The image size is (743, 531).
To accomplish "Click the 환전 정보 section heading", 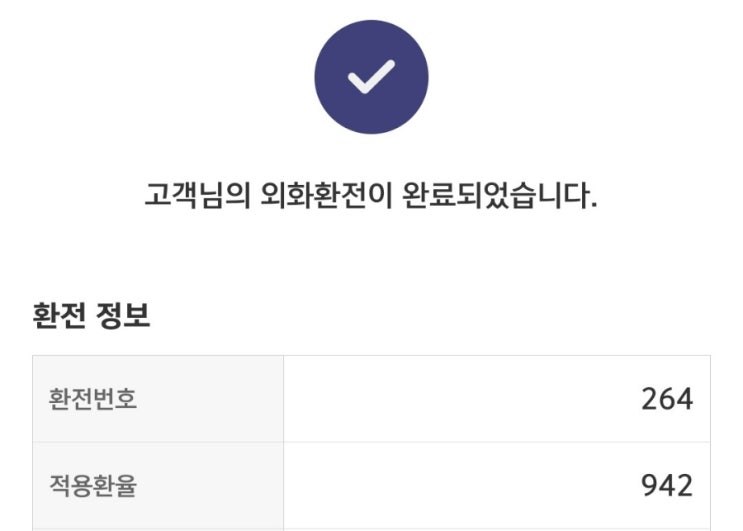I will coord(91,318).
